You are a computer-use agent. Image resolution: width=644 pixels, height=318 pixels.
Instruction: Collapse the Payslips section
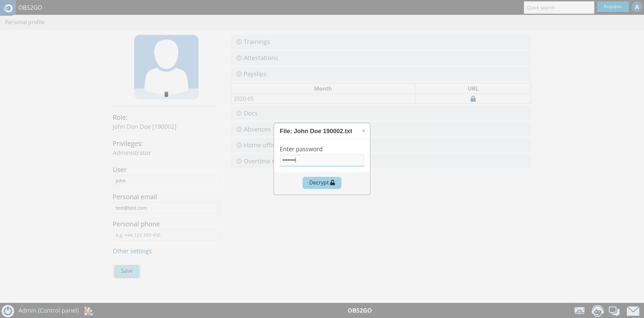tap(381, 74)
